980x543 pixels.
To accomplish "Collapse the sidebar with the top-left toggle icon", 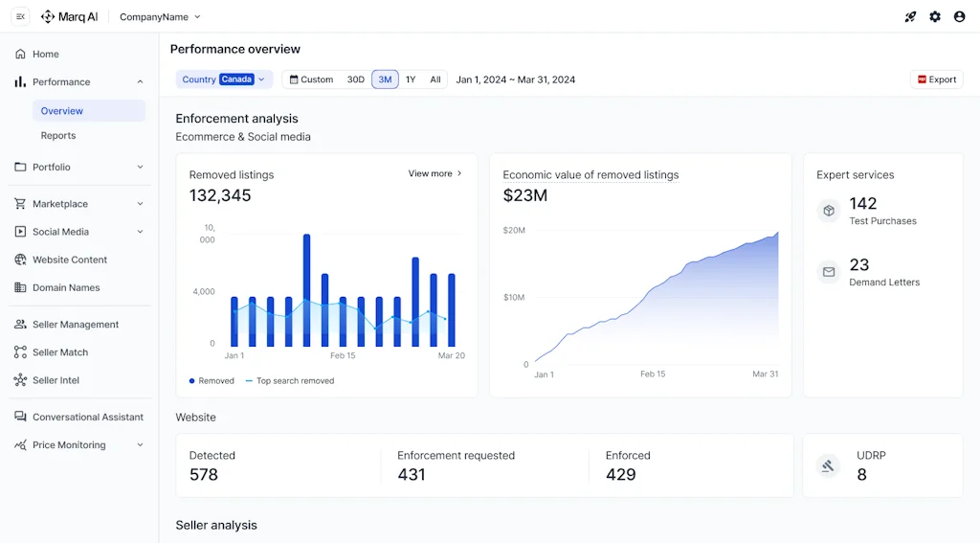I will 20,16.
